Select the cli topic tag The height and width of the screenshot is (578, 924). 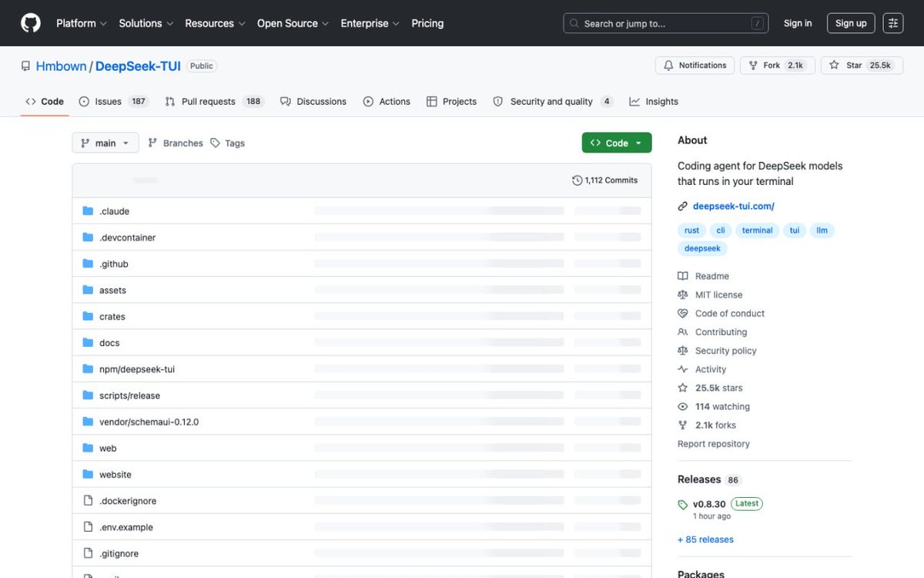pyautogui.click(x=721, y=230)
